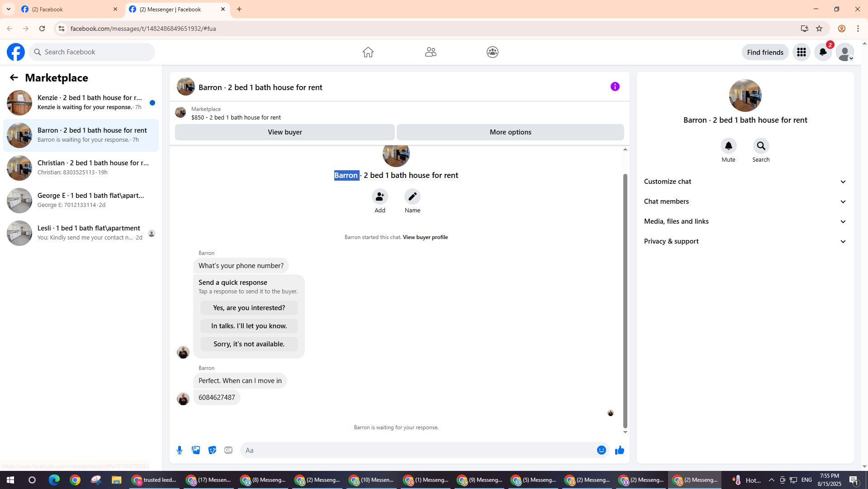Attach a photo or file
The width and height of the screenshot is (868, 489).
coord(196,450)
